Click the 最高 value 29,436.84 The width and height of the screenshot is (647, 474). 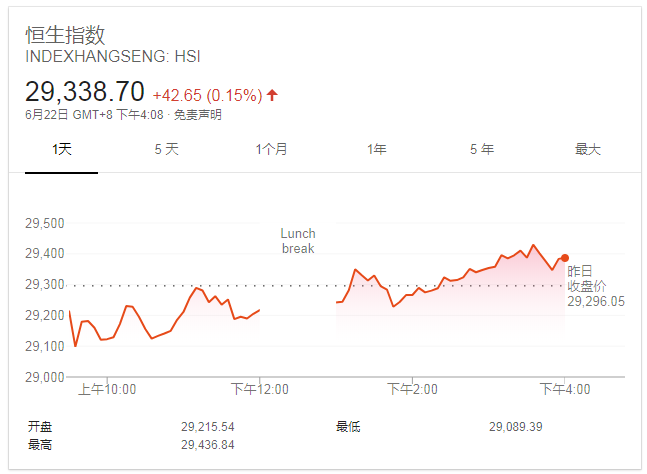208,445
